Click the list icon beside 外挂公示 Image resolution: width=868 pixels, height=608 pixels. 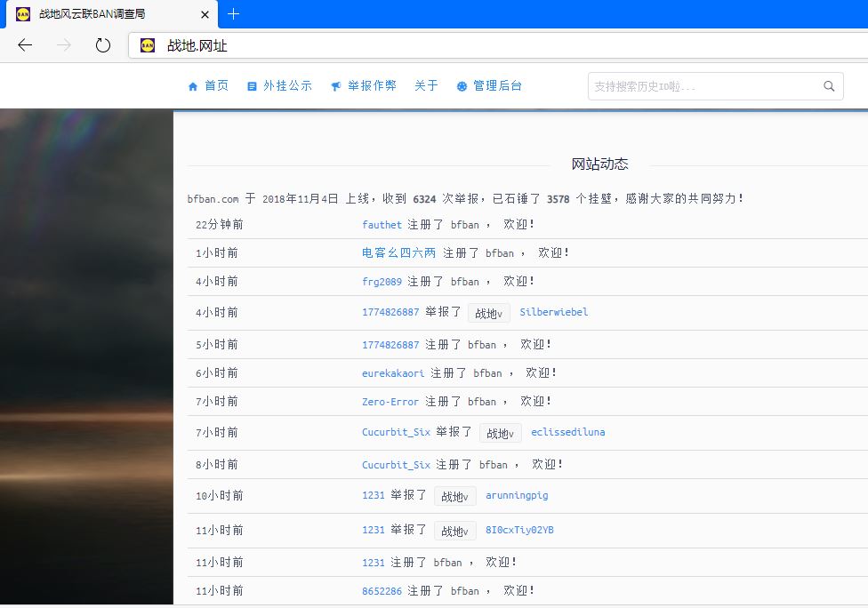click(x=252, y=86)
